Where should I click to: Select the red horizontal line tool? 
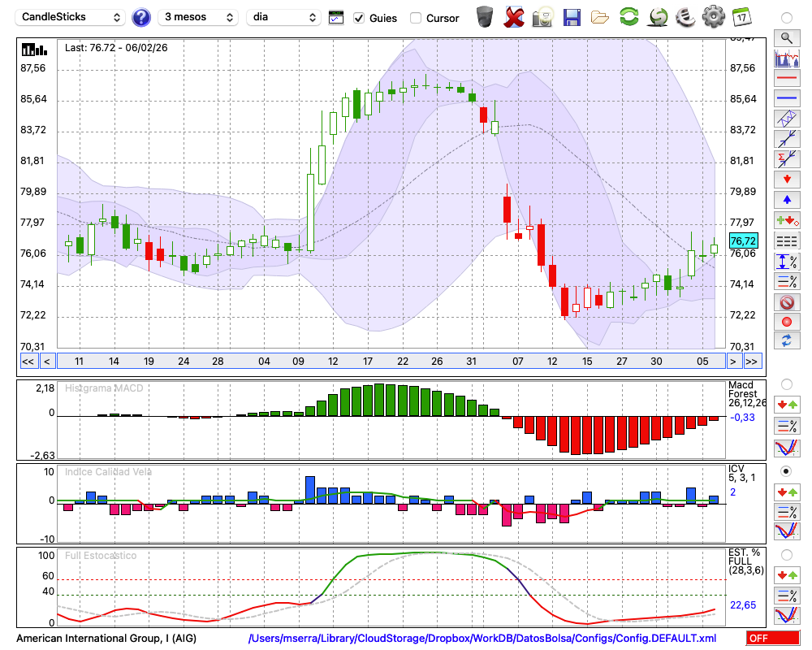point(787,79)
